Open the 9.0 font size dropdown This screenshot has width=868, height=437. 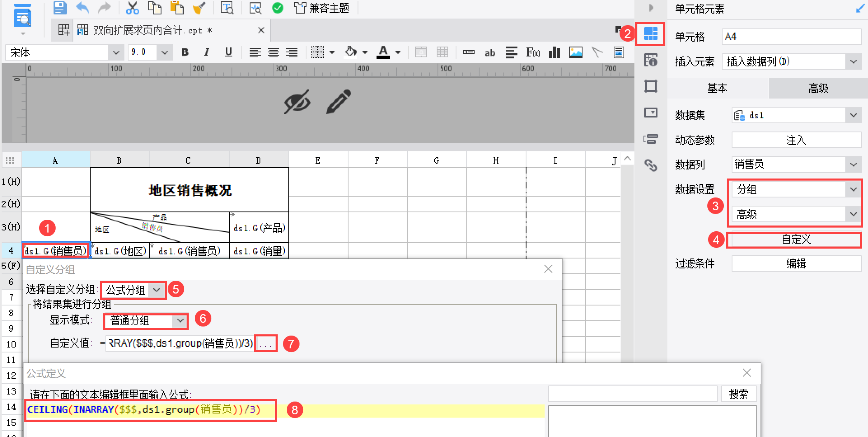165,52
